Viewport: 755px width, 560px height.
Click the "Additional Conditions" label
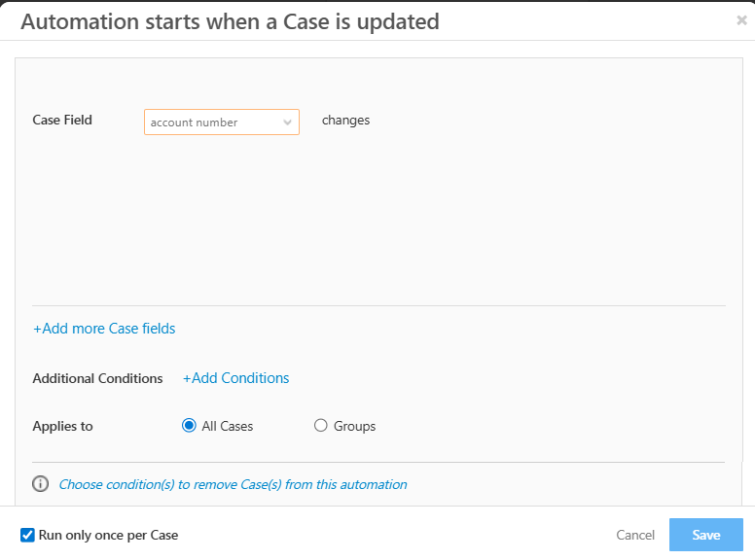point(97,378)
